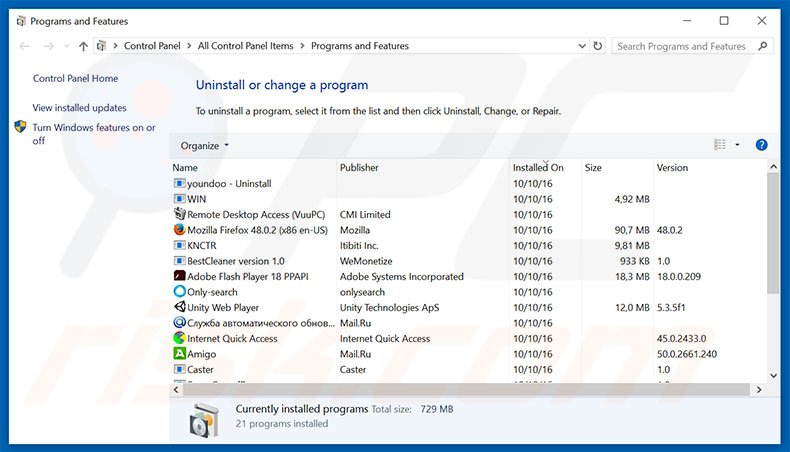This screenshot has height=452, width=790.
Task: Click the Programs and Features title bar icon
Action: 21,21
